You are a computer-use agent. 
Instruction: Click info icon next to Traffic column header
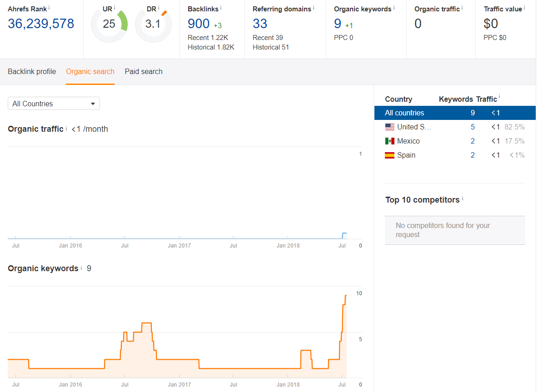pyautogui.click(x=499, y=96)
